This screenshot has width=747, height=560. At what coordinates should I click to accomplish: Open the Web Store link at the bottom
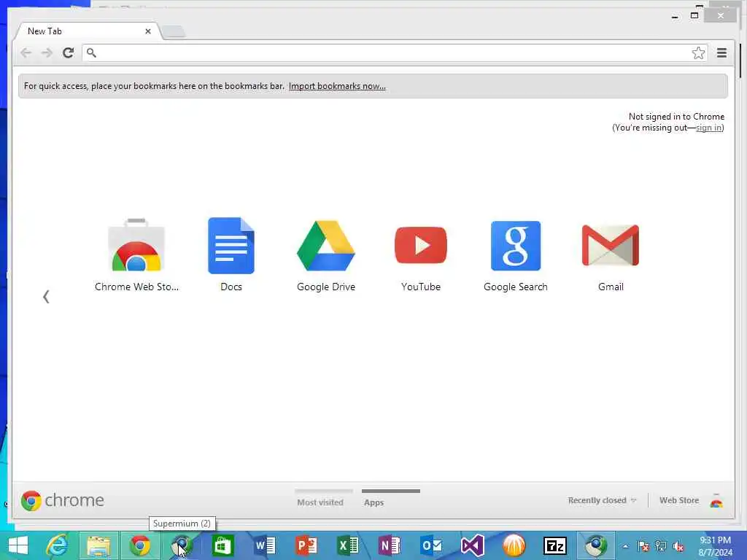pos(679,500)
